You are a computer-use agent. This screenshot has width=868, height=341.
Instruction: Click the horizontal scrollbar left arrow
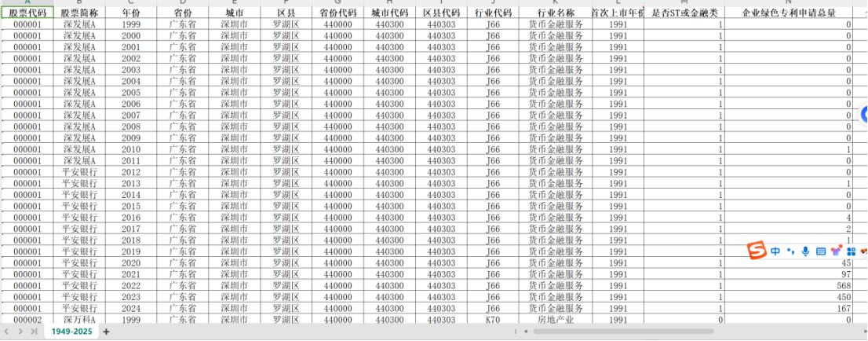coord(525,332)
